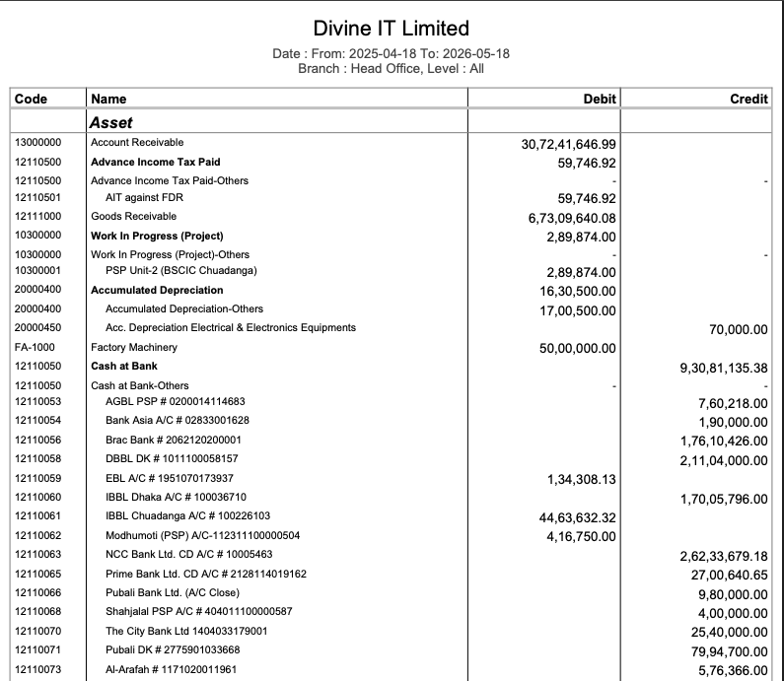Select the Asset section heading

(x=111, y=122)
